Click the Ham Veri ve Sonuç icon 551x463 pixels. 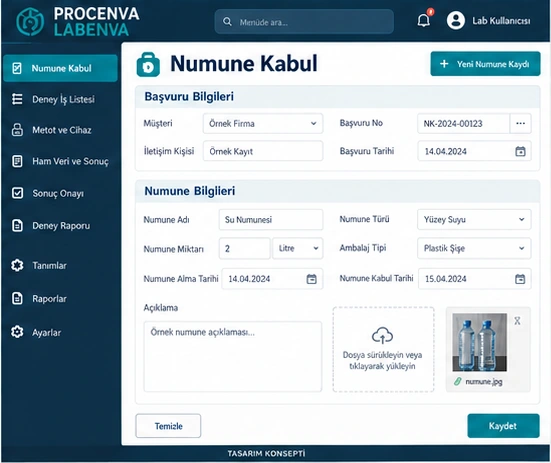(17, 161)
